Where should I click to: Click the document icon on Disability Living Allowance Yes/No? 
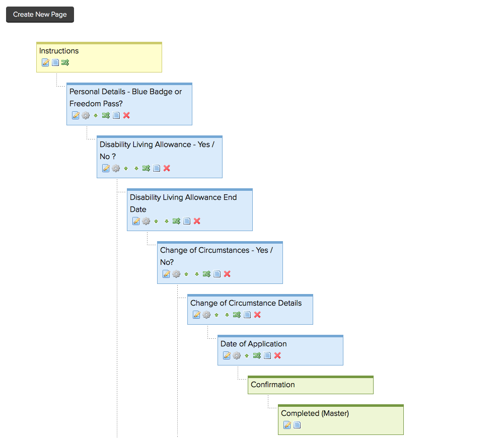point(157,168)
